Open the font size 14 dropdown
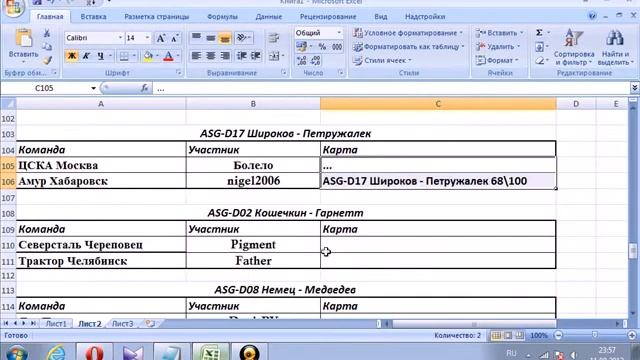 pos(147,38)
